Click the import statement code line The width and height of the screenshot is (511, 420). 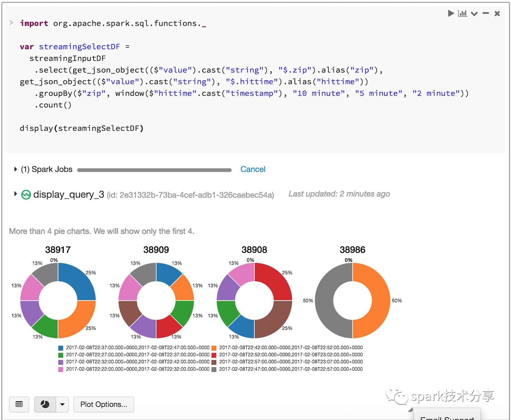(113, 23)
